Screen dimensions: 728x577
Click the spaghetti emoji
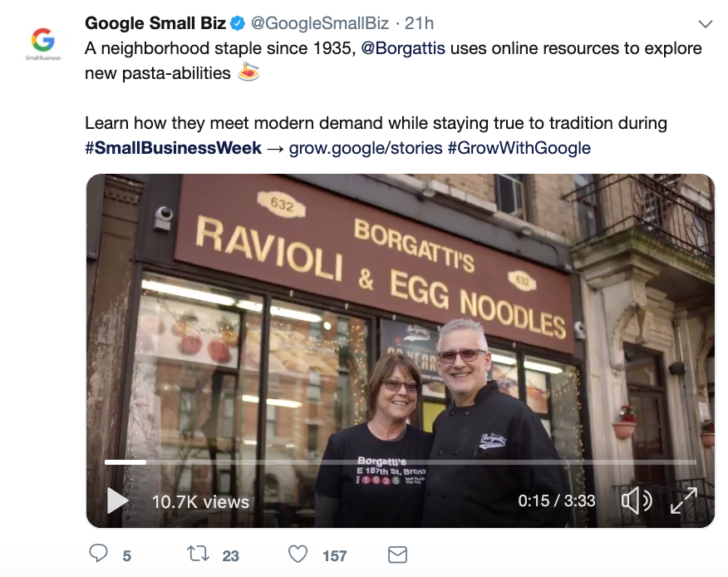248,72
